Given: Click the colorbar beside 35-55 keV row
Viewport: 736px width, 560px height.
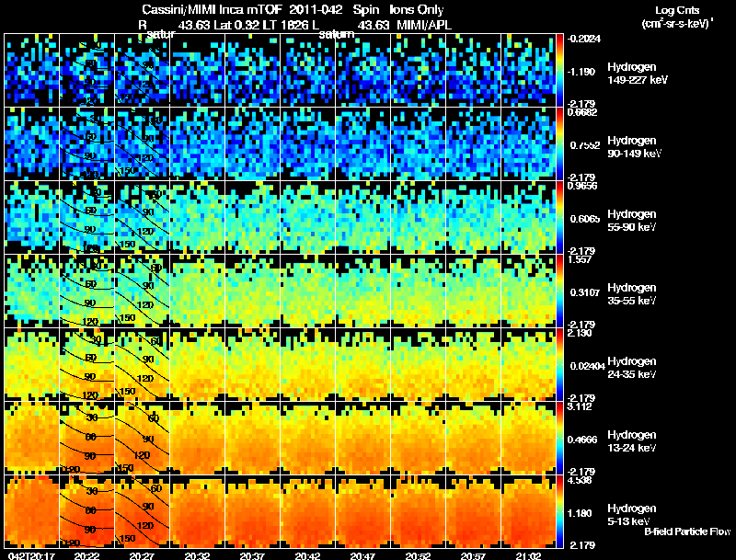Looking at the screenshot, I should 559,291.
